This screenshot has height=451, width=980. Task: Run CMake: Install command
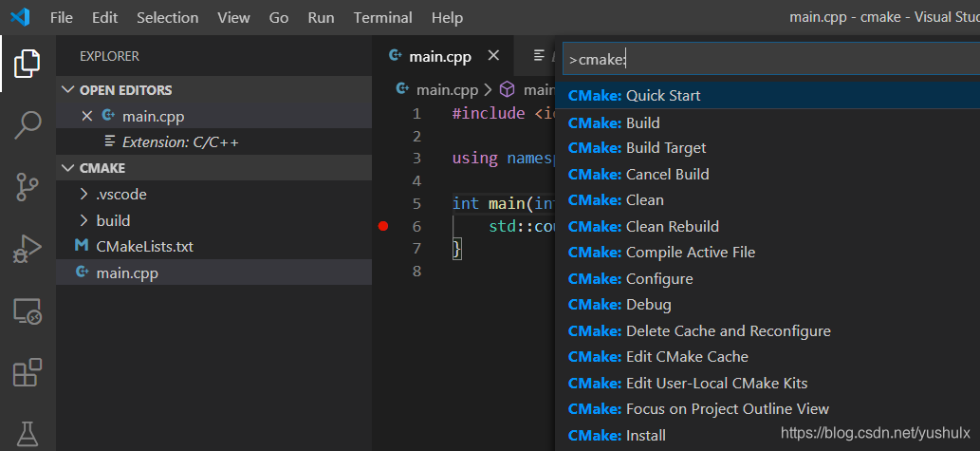[x=767, y=436]
